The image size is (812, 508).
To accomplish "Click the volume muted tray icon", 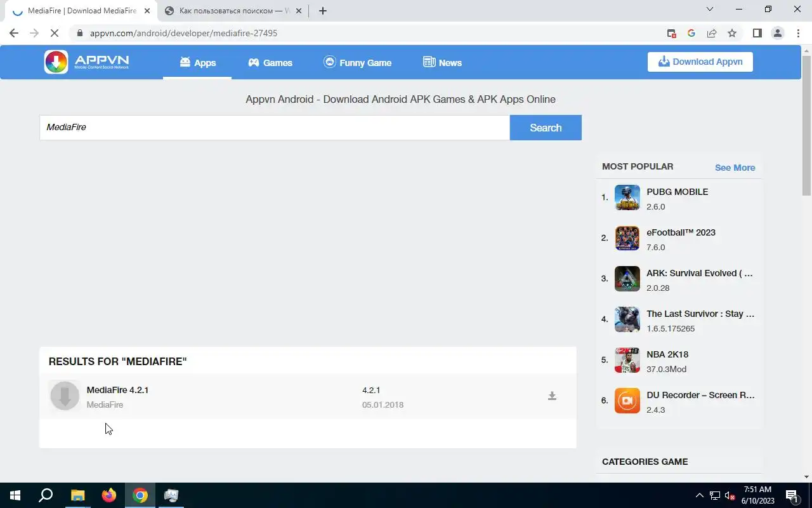I will click(730, 495).
